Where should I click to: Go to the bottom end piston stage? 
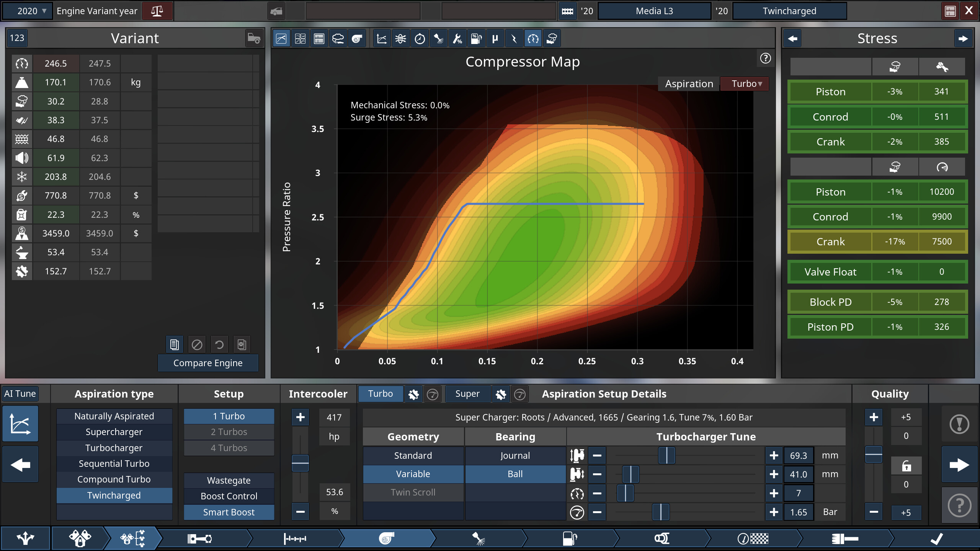click(x=199, y=538)
